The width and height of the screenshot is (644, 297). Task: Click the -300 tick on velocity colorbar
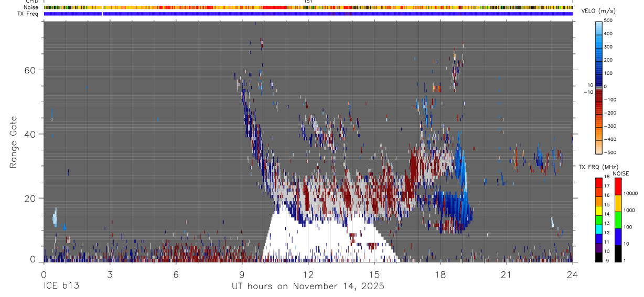(x=610, y=126)
